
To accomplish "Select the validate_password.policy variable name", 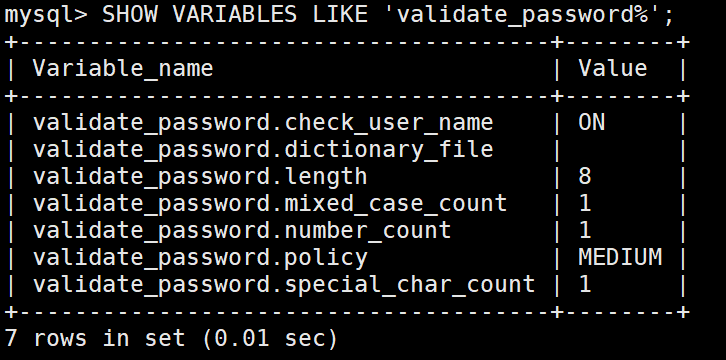I will [200, 257].
